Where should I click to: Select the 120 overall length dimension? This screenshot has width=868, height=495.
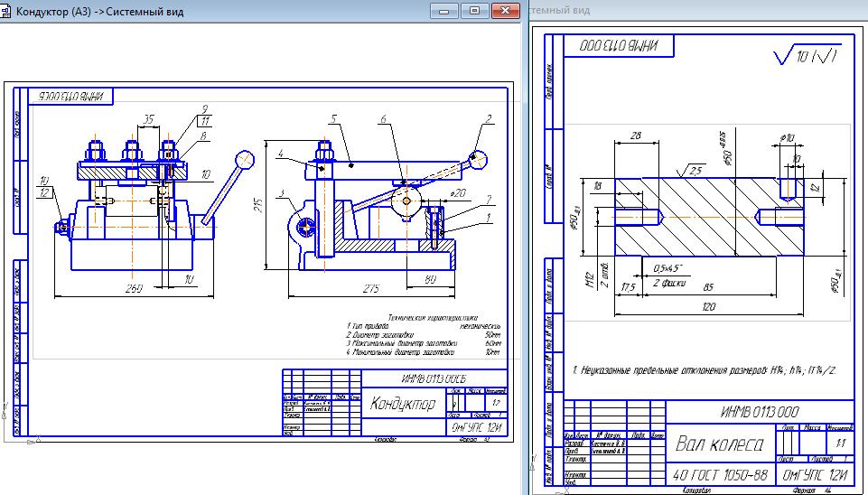[708, 306]
